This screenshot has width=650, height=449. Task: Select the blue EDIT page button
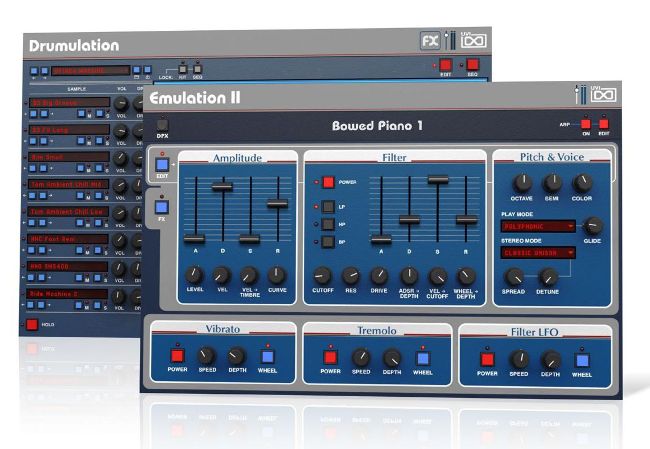point(162,165)
